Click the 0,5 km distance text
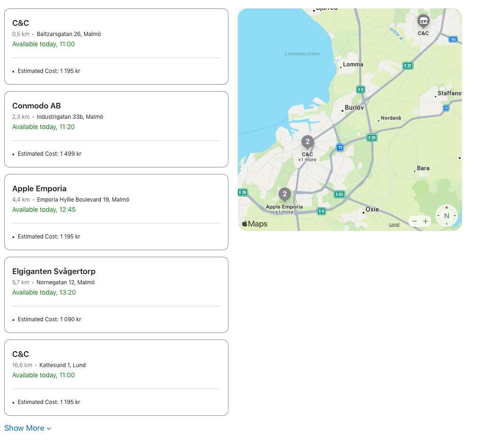The width and height of the screenshot is (477, 448). [x=21, y=34]
